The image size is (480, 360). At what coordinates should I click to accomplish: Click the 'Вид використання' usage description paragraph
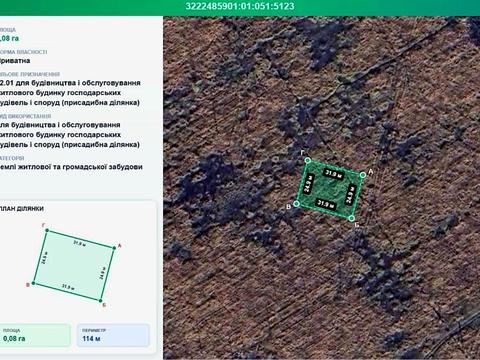(70, 135)
